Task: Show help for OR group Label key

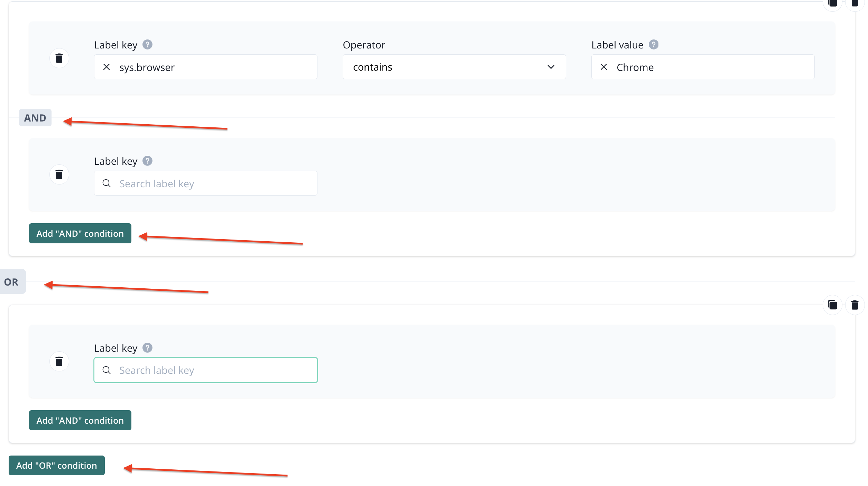Action: point(147,348)
